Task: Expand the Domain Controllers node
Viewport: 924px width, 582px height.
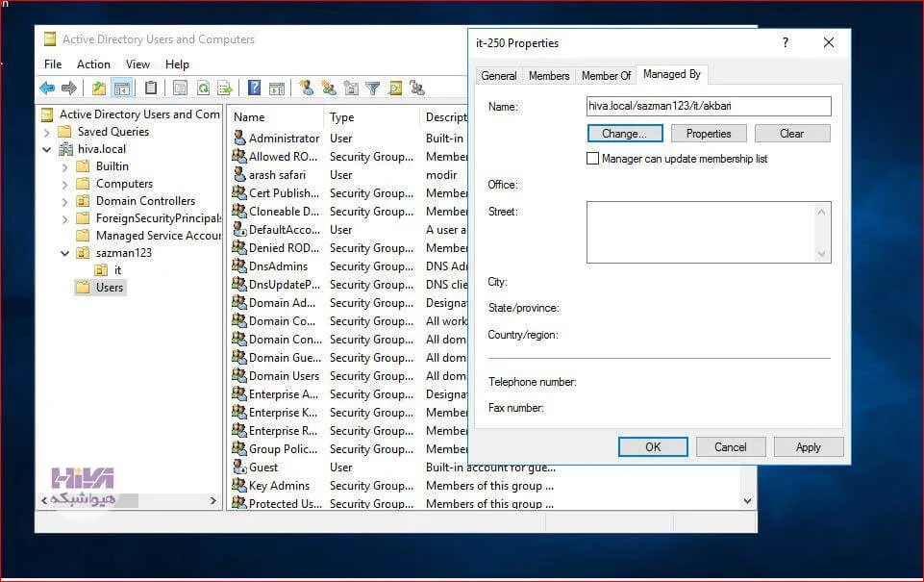Action: pos(64,202)
